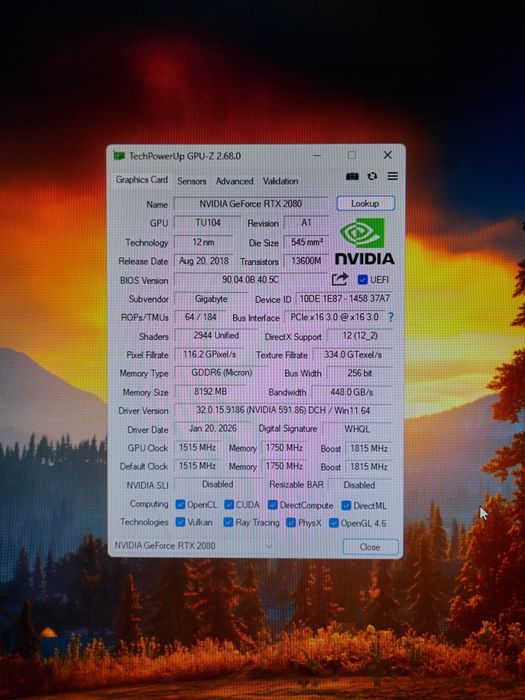
Task: Toggle the PhysX checkbox
Action: [x=291, y=522]
